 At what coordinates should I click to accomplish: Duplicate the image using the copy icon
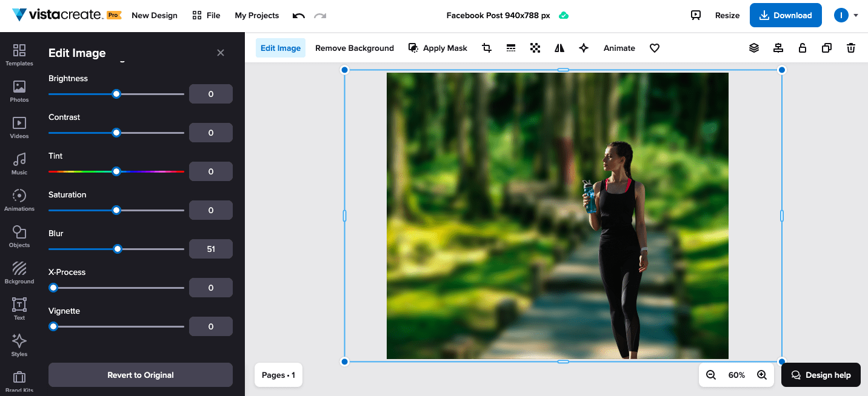pos(826,48)
